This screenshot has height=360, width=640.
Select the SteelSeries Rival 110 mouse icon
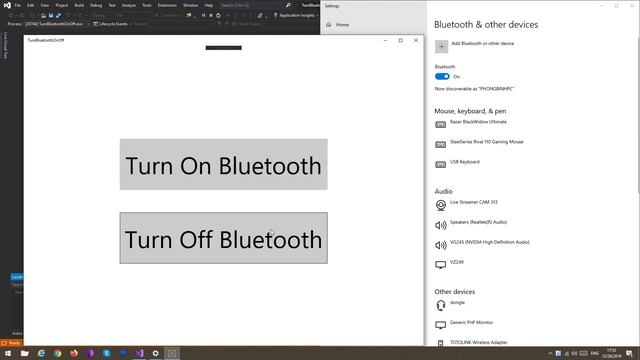tap(440, 144)
